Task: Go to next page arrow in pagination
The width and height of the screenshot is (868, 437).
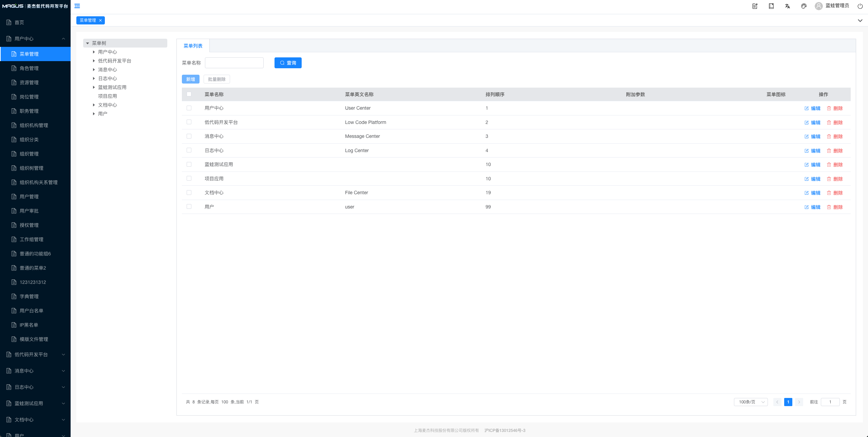Action: 799,402
